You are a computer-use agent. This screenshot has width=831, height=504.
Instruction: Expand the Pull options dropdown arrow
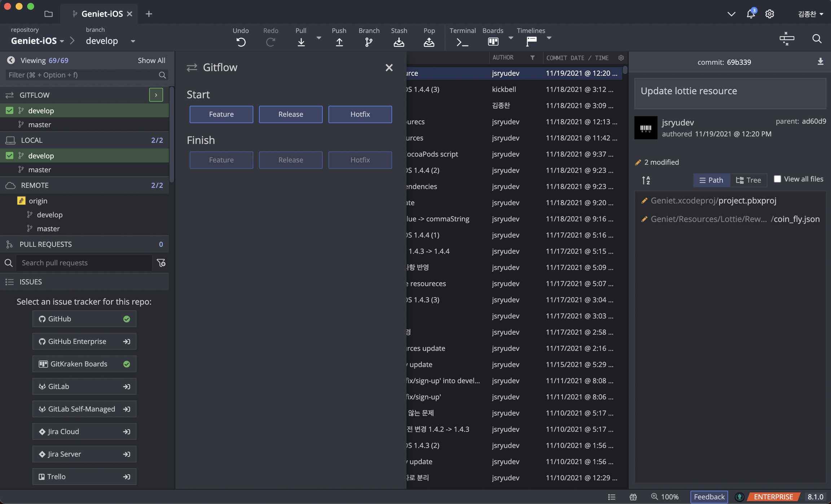point(318,38)
